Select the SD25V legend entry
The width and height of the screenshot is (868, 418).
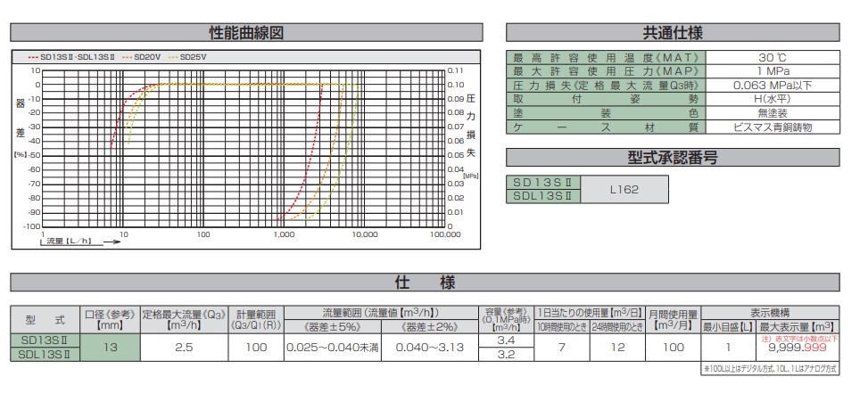188,57
